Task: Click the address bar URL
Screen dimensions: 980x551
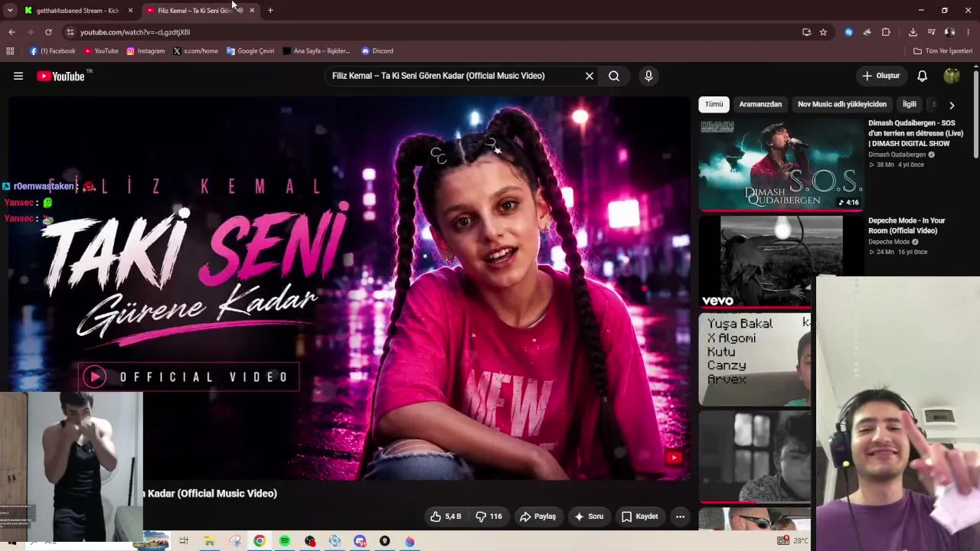Action: [135, 32]
